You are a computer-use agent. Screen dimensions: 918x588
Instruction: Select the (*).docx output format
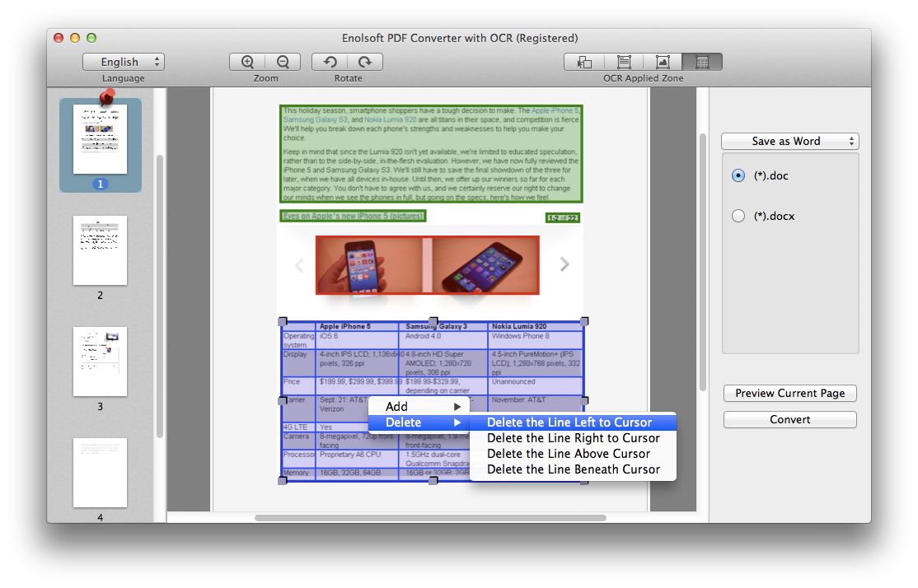pyautogui.click(x=738, y=216)
